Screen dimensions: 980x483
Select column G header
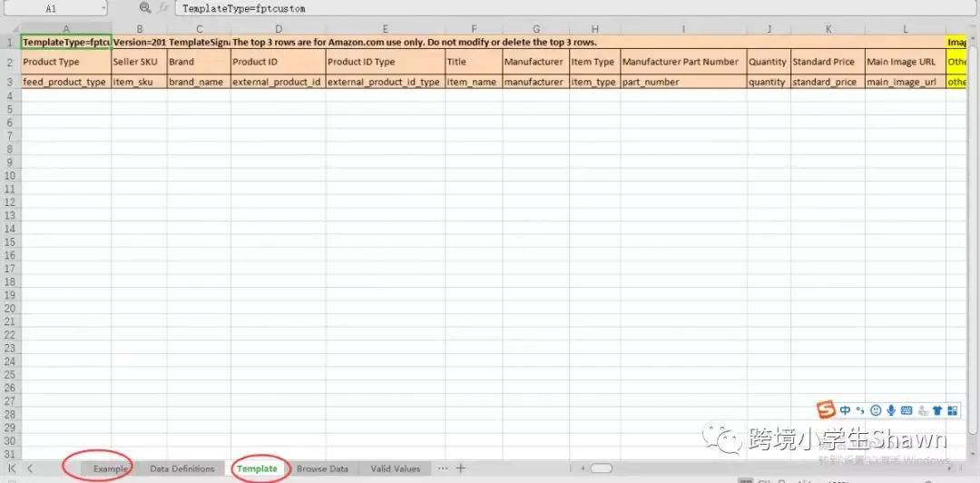coord(536,29)
